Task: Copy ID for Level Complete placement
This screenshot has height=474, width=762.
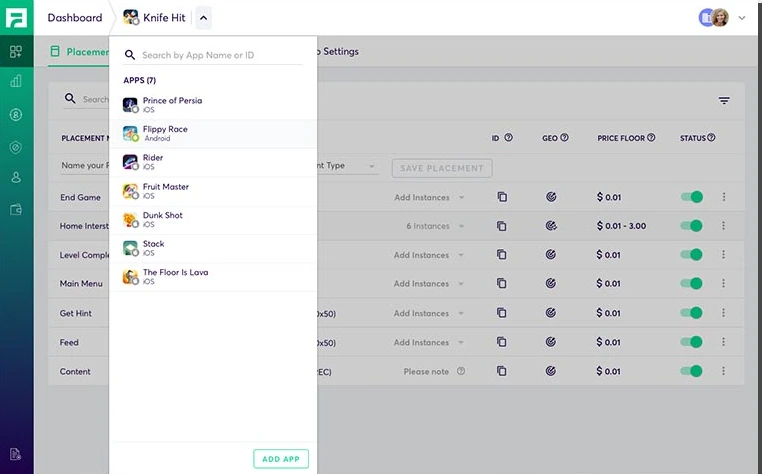Action: 502,254
